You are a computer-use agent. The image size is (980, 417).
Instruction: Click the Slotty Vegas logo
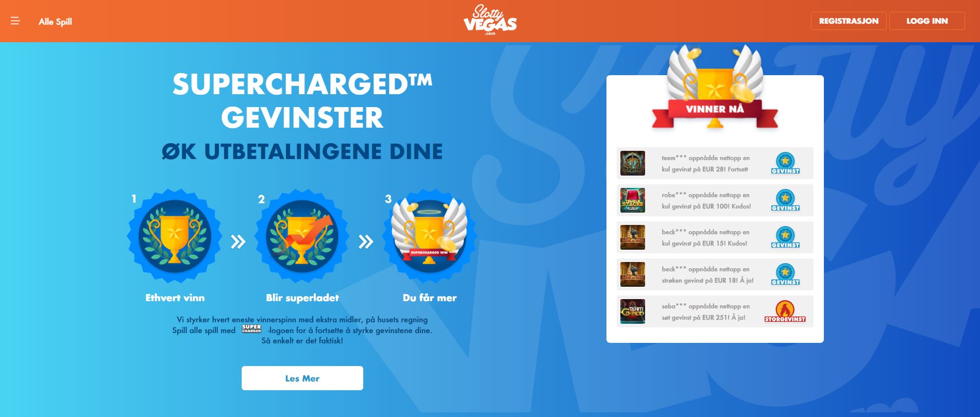click(x=490, y=21)
